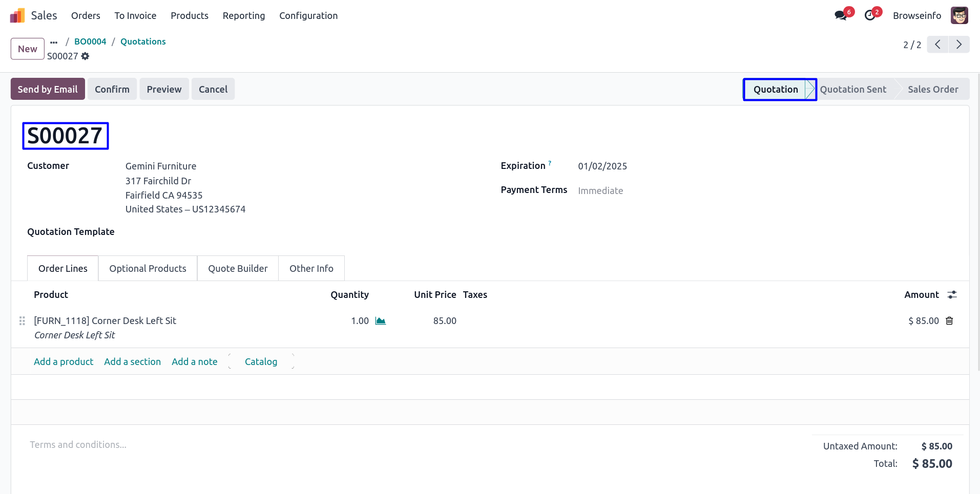Click the Add a product link

[64, 362]
